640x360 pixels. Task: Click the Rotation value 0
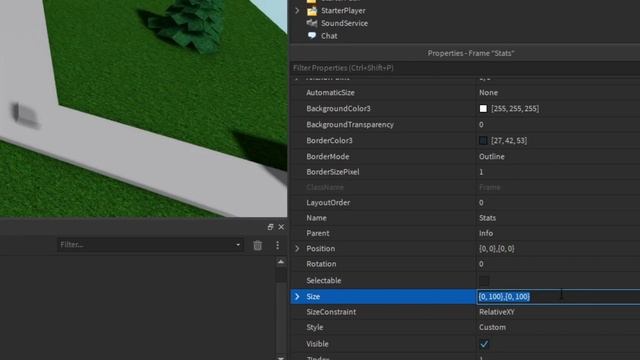[481, 264]
